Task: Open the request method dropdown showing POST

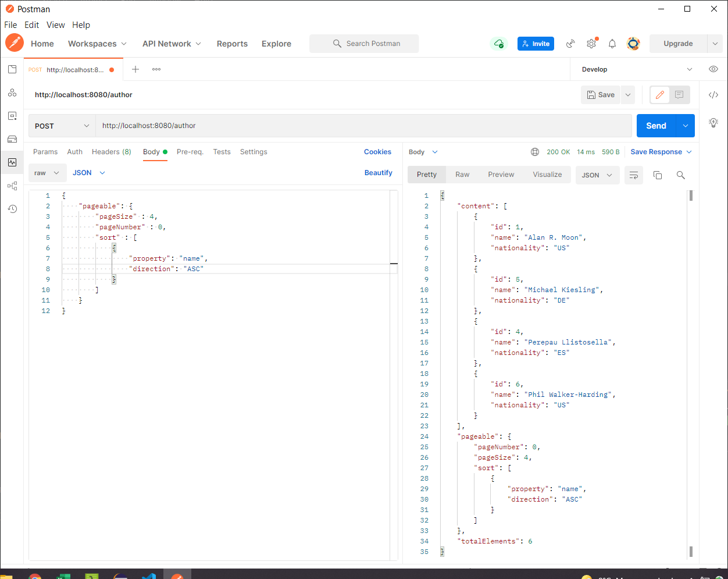Action: (61, 125)
